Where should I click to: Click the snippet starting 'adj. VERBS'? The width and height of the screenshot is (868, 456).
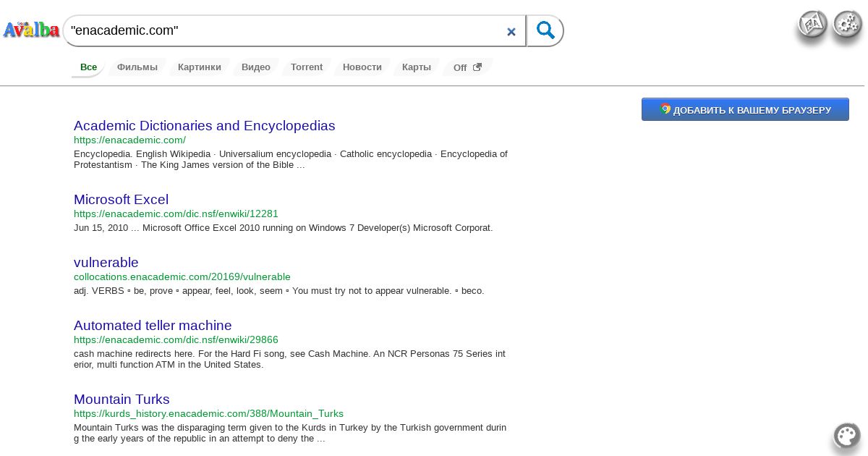coord(279,291)
